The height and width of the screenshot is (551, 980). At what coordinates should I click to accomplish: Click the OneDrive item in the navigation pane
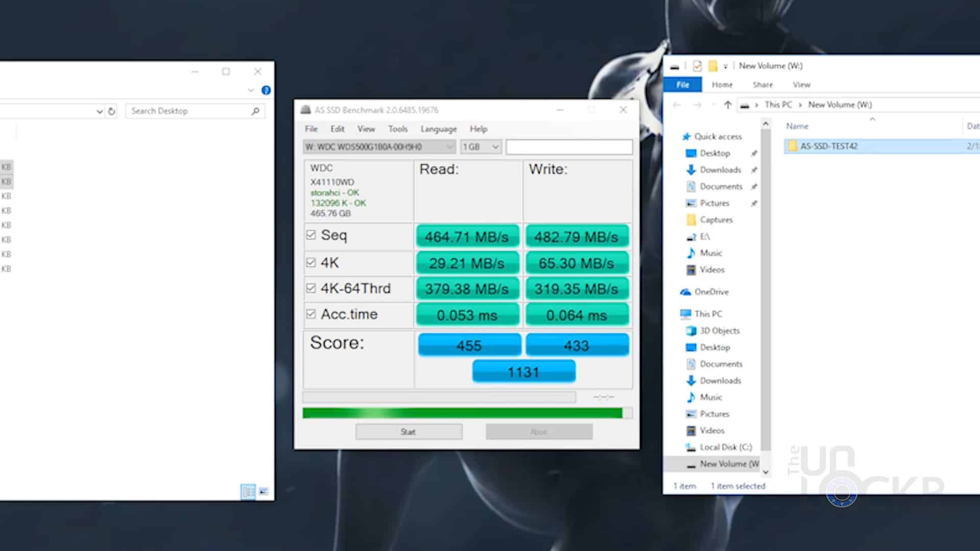pos(712,291)
